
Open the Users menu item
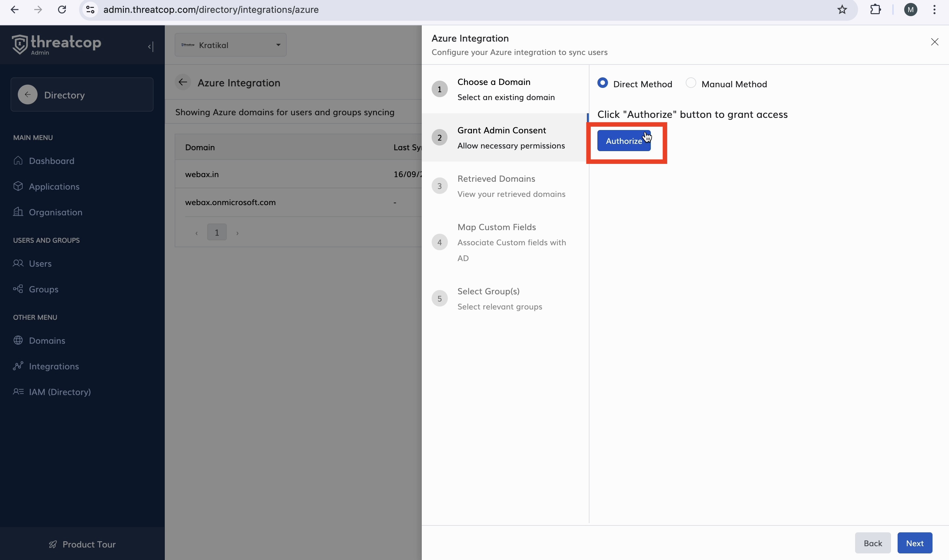pos(40,263)
